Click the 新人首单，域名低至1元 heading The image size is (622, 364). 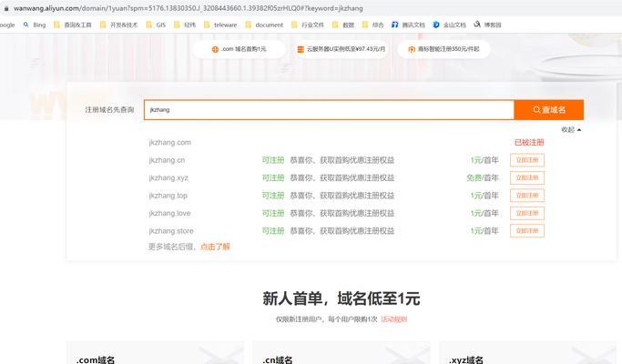342,298
